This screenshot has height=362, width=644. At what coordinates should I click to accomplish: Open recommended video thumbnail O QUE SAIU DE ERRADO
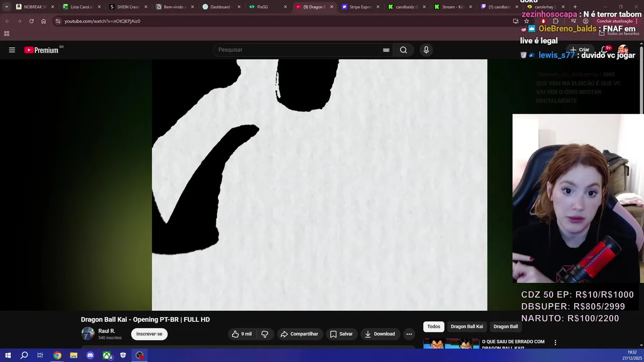(451, 344)
